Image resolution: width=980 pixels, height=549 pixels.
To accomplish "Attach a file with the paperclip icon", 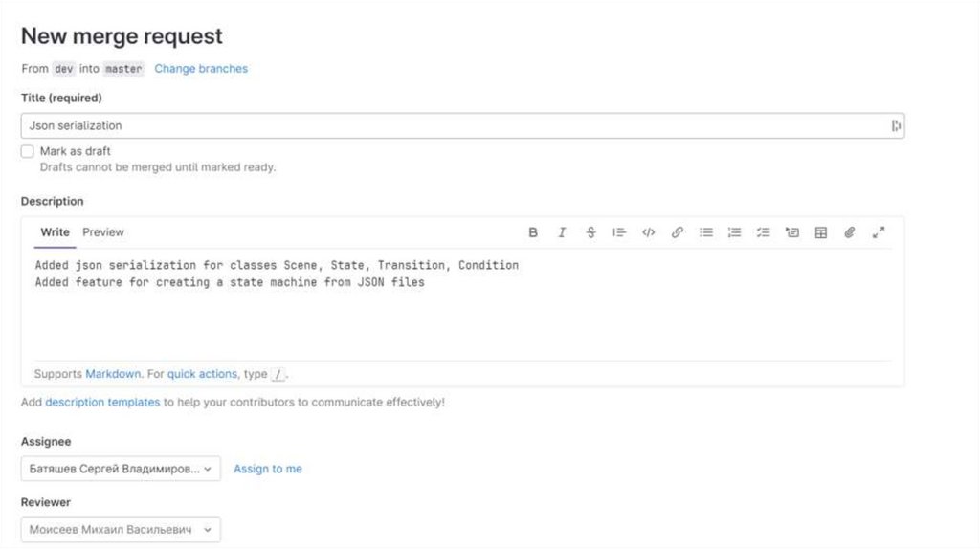I will tap(849, 232).
